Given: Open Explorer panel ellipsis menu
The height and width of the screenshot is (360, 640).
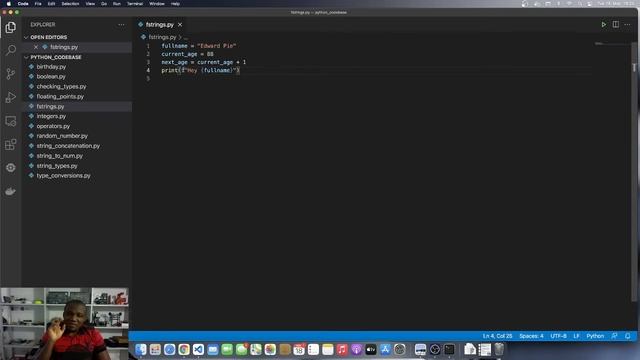Looking at the screenshot, I should click(x=121, y=24).
